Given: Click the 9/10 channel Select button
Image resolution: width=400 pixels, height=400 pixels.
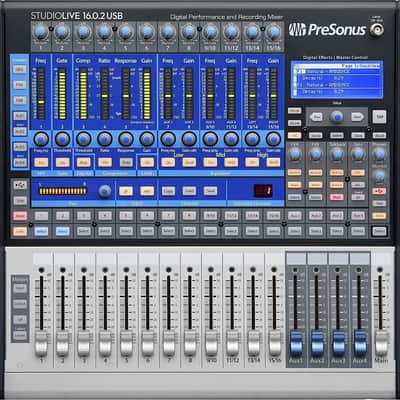Looking at the screenshot, I should [x=210, y=231].
